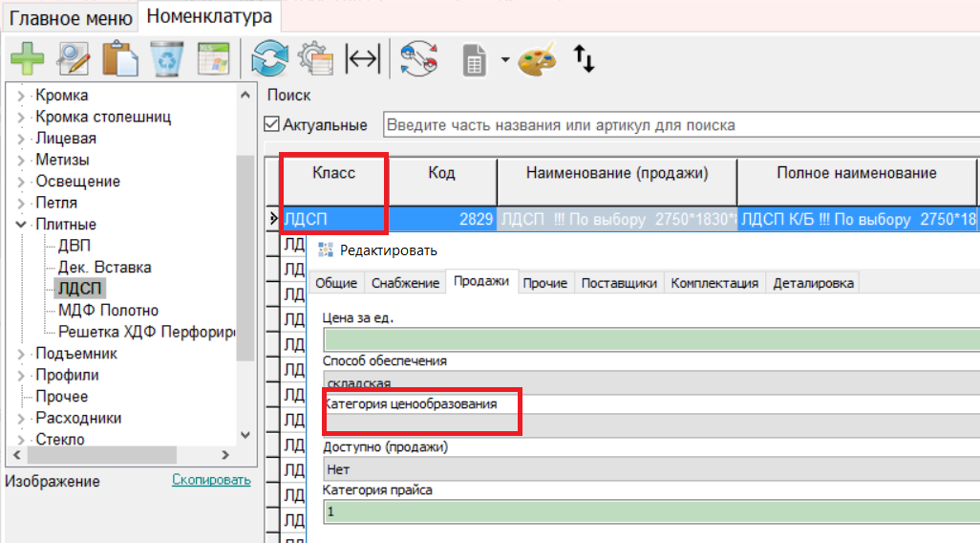Toggle the Актуальные checkbox
This screenshot has width=980, height=543.
coord(272,125)
